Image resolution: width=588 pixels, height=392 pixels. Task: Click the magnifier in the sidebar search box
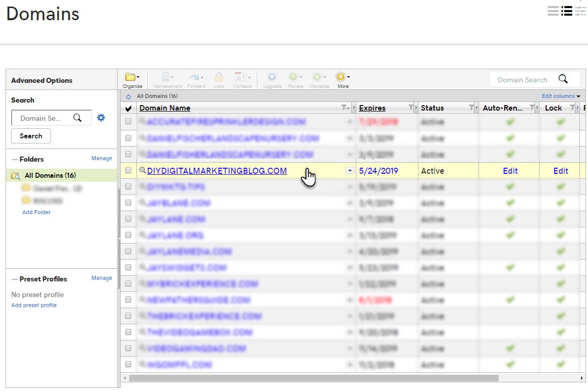point(78,118)
